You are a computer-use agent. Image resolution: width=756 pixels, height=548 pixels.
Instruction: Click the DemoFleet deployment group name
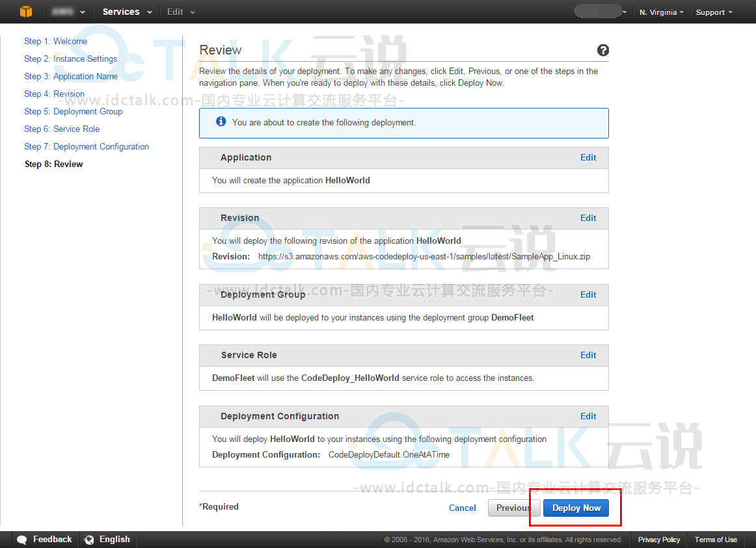pos(513,318)
